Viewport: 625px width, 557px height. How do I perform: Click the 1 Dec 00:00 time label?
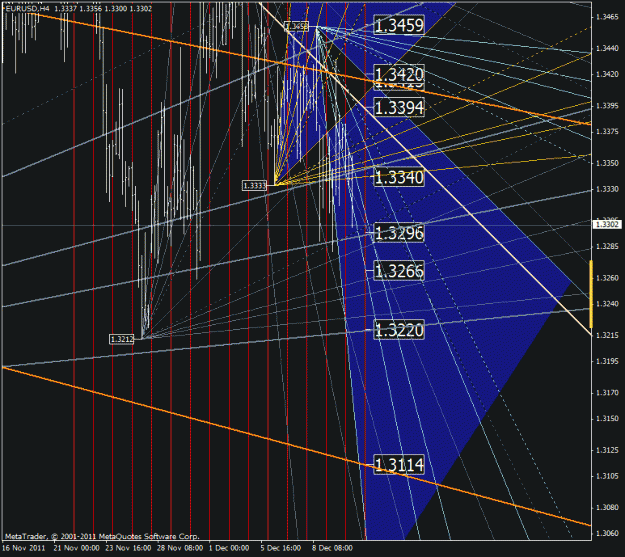(x=229, y=548)
